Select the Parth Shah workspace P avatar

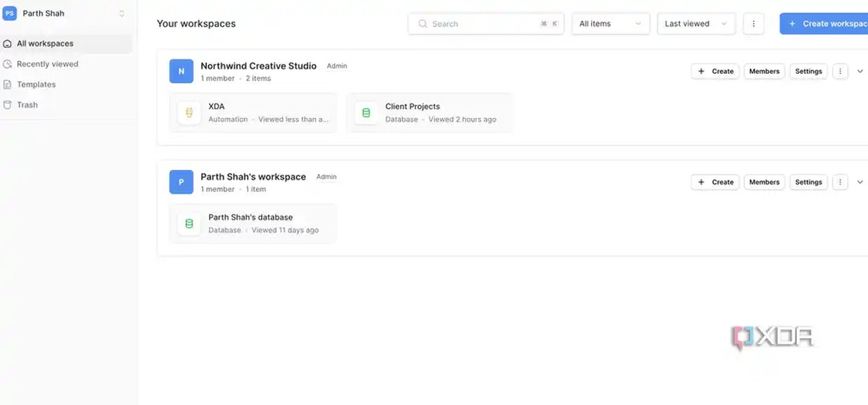tap(181, 182)
